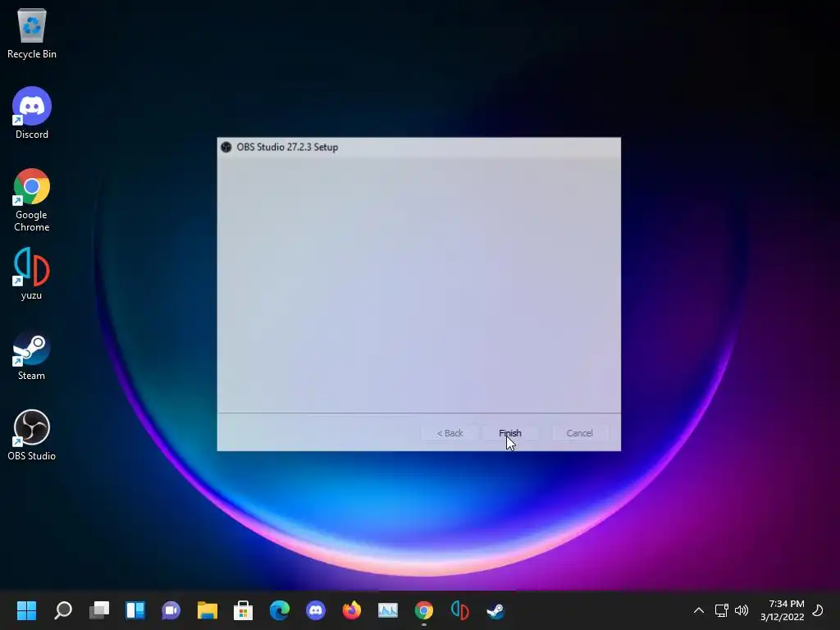
Task: Select the Steam desktop shortcut
Action: [32, 354]
